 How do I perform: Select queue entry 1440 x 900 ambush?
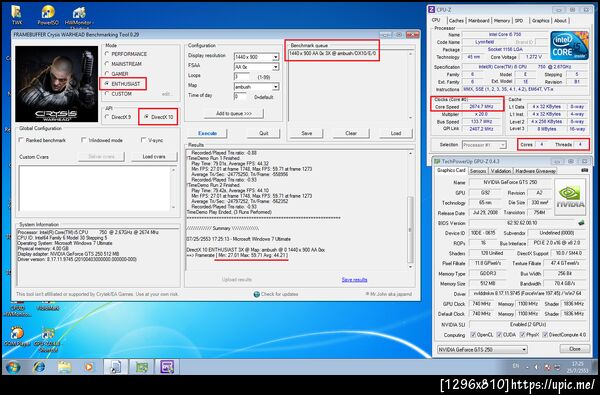click(x=333, y=54)
